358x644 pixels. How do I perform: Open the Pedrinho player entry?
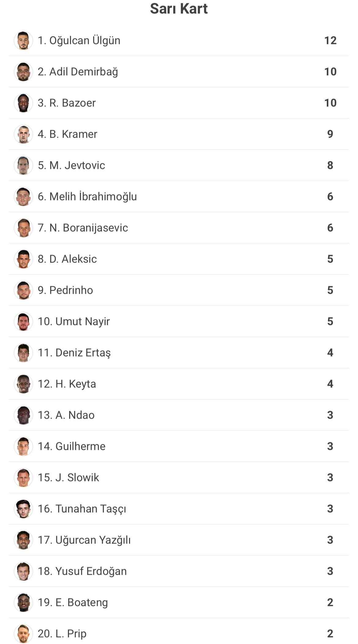pyautogui.click(x=179, y=290)
